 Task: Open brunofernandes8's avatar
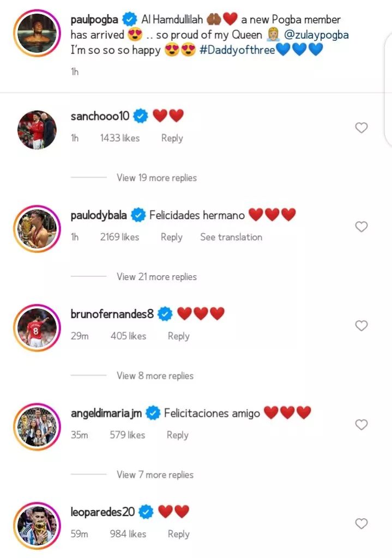click(37, 327)
